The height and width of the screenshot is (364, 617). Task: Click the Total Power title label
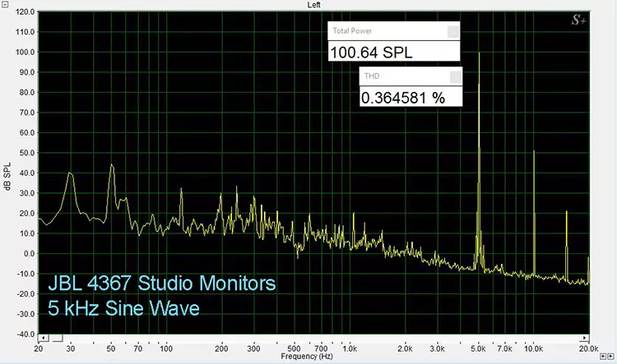[x=352, y=31]
